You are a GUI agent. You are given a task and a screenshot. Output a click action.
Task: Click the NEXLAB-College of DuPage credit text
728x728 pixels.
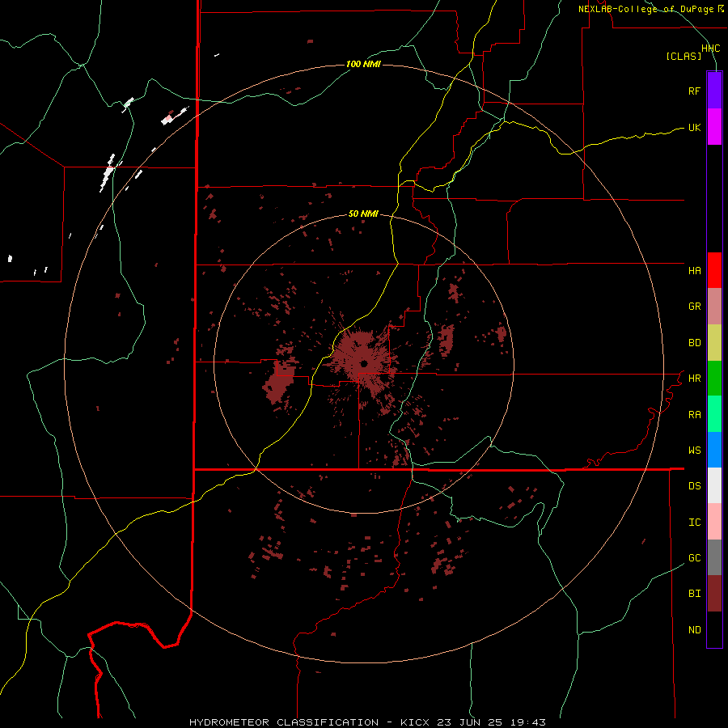click(x=645, y=9)
